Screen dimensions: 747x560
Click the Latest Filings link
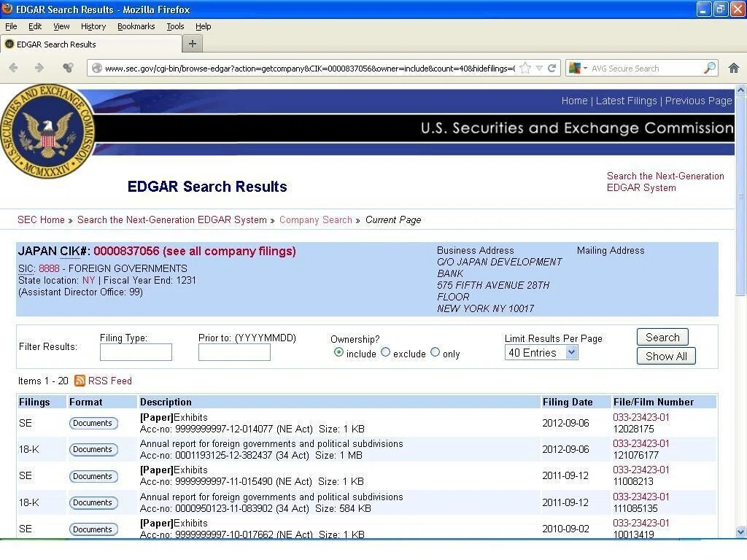[626, 101]
